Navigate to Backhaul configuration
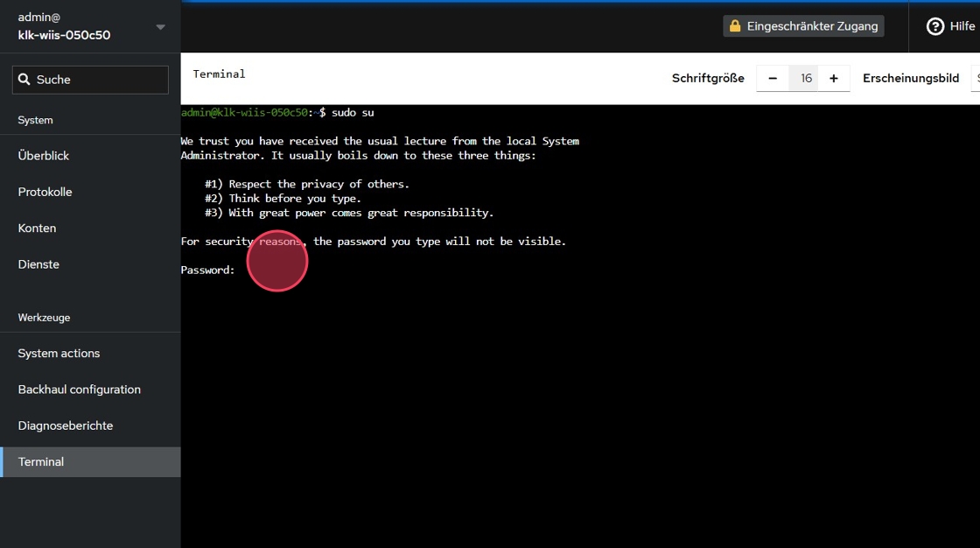The height and width of the screenshot is (548, 980). [80, 390]
